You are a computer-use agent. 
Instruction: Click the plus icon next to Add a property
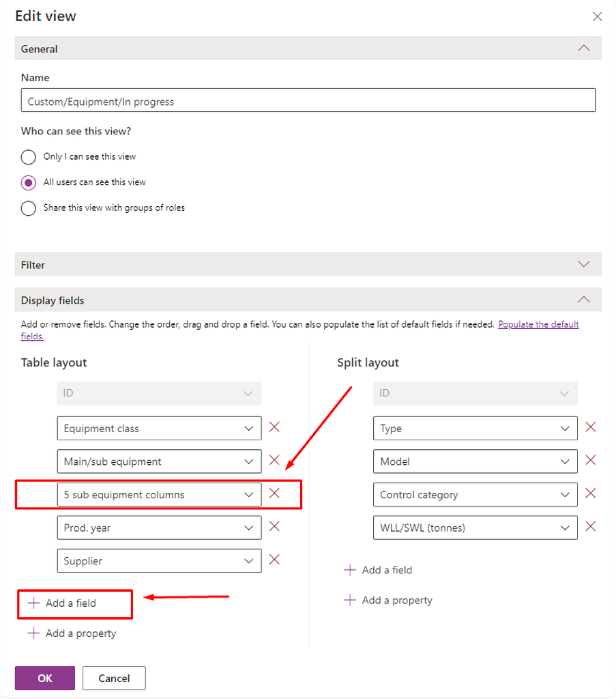[33, 633]
